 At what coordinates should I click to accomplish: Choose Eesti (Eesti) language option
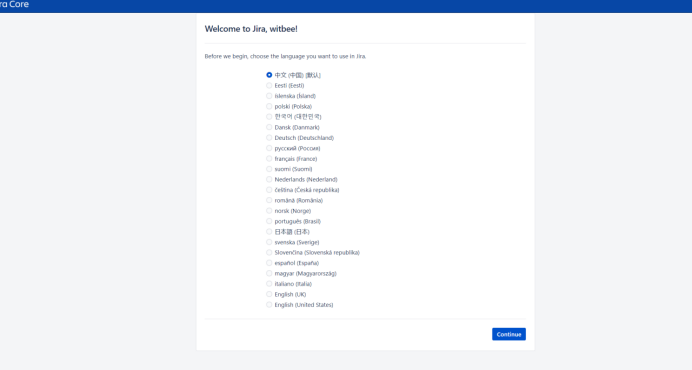[x=269, y=86]
